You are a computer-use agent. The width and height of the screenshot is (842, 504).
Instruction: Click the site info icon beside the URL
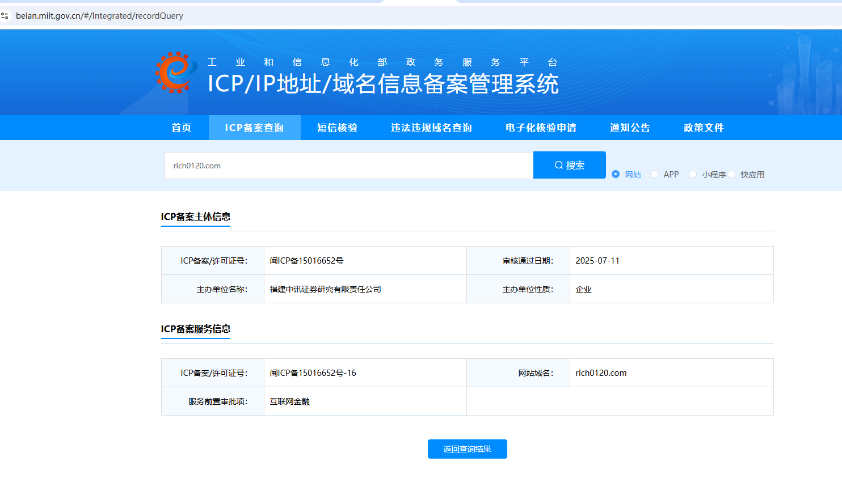tap(5, 16)
